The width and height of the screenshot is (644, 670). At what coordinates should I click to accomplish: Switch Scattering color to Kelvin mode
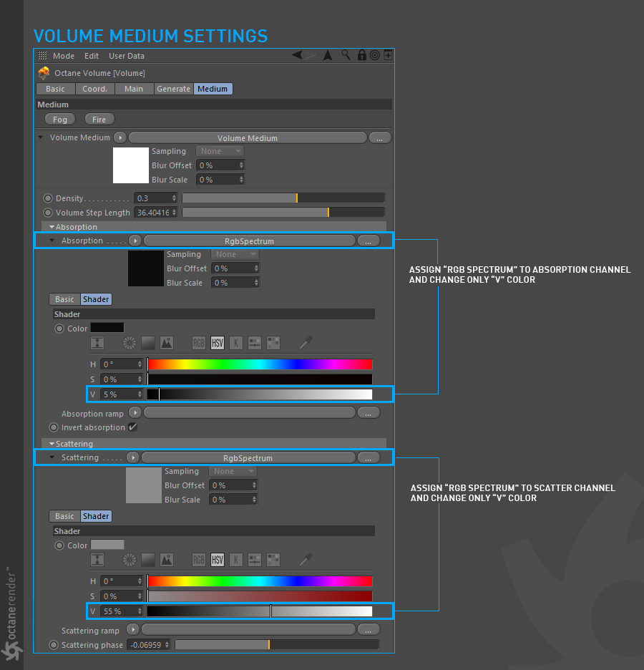(x=236, y=560)
